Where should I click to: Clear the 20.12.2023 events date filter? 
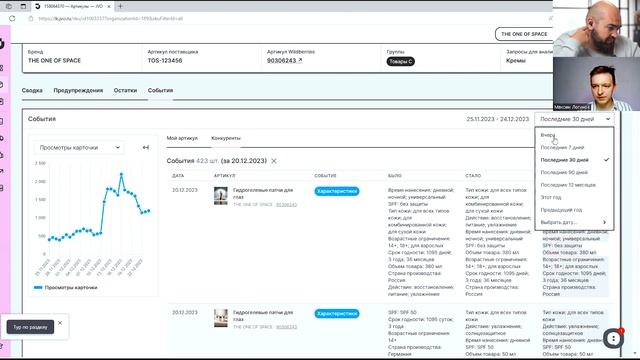click(x=274, y=161)
